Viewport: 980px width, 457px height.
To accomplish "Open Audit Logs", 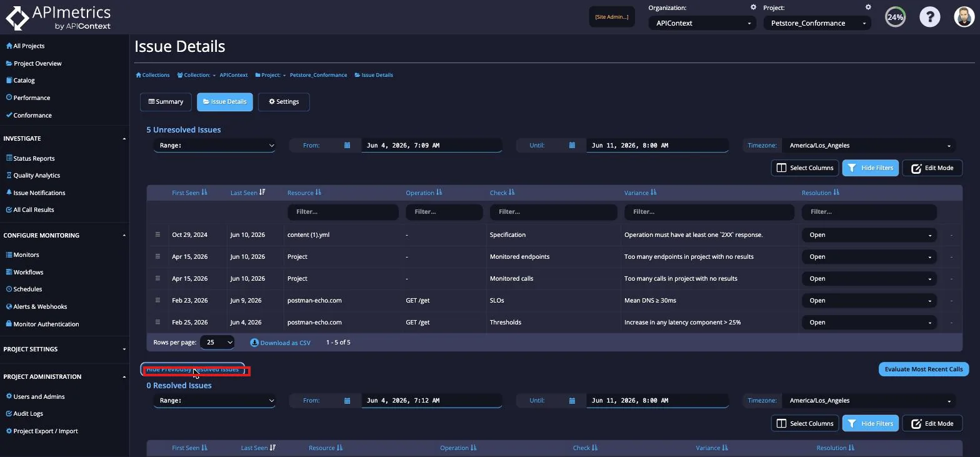I will (x=24, y=413).
